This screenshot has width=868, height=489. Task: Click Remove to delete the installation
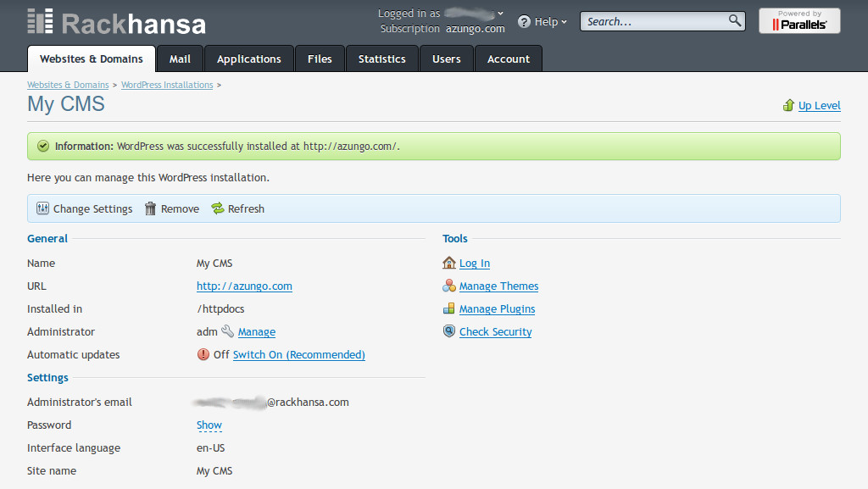point(172,208)
